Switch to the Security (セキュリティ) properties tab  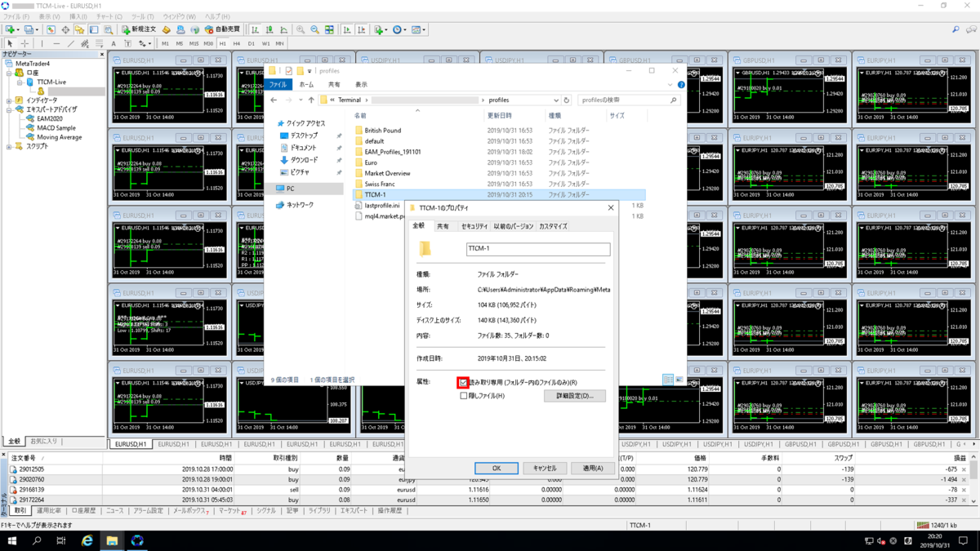474,226
